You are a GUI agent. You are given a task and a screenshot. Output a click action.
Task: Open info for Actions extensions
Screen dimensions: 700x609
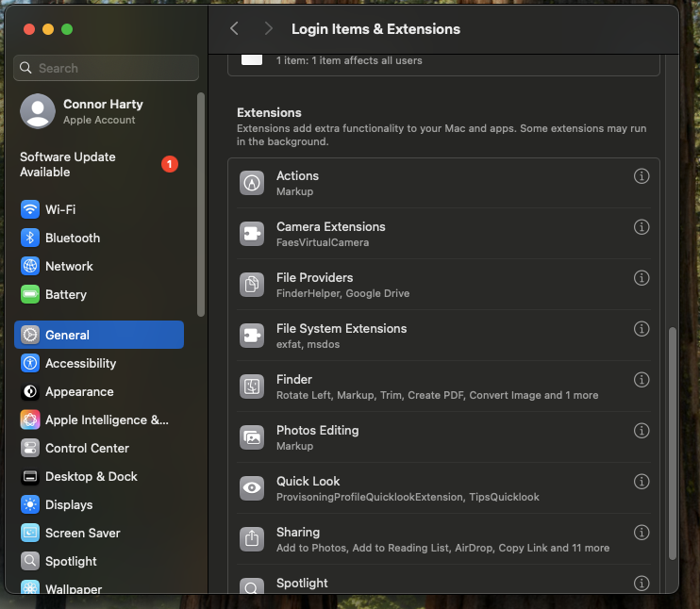coord(642,175)
